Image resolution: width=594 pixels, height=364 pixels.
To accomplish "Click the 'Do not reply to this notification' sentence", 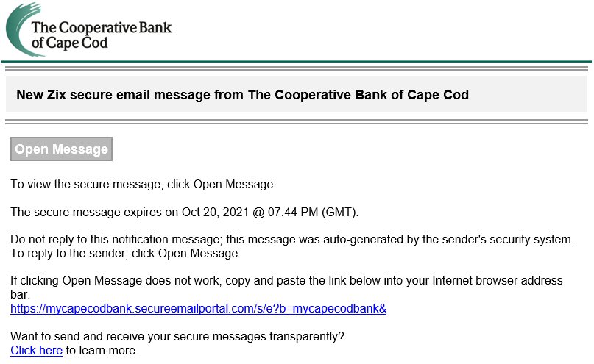I will [x=292, y=240].
